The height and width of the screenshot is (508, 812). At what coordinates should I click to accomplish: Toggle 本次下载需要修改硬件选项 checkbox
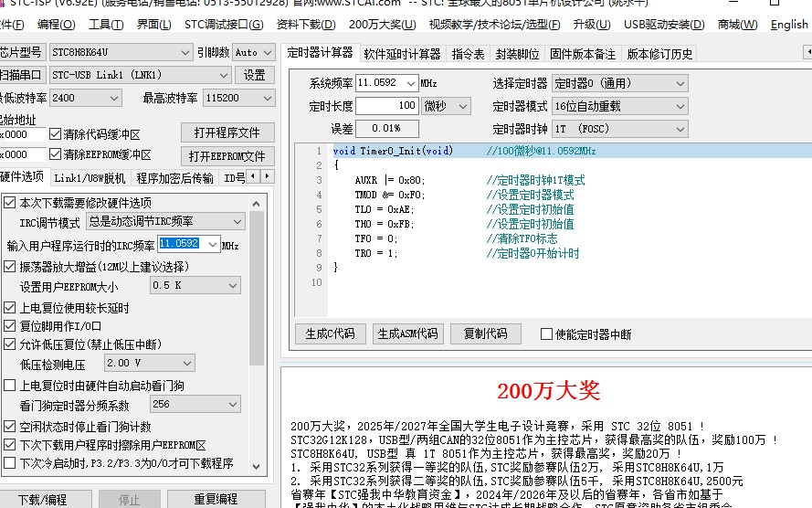click(x=10, y=202)
